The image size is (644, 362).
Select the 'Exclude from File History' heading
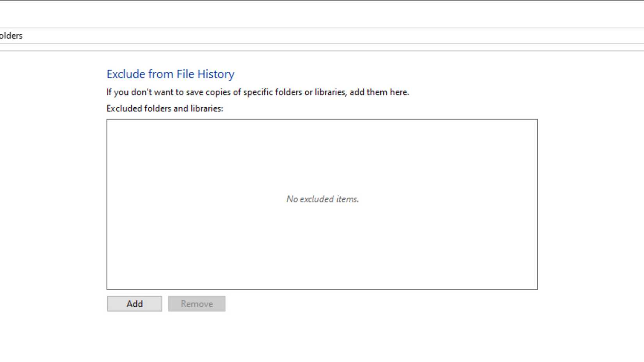(x=171, y=74)
